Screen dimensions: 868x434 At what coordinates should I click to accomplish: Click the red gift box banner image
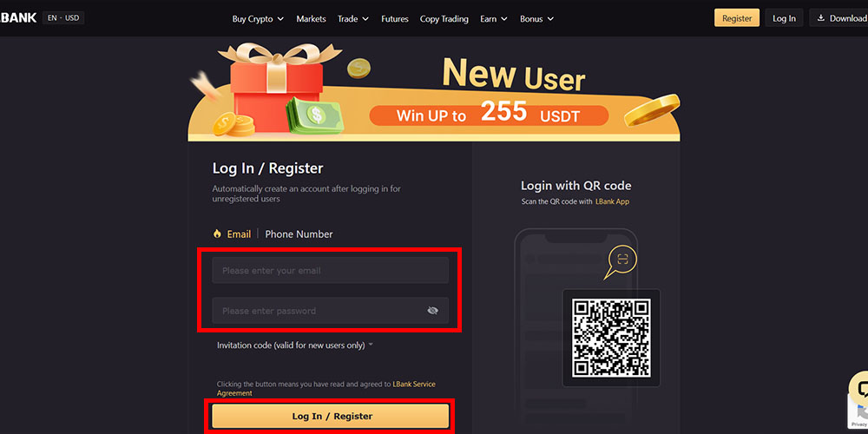point(276,87)
